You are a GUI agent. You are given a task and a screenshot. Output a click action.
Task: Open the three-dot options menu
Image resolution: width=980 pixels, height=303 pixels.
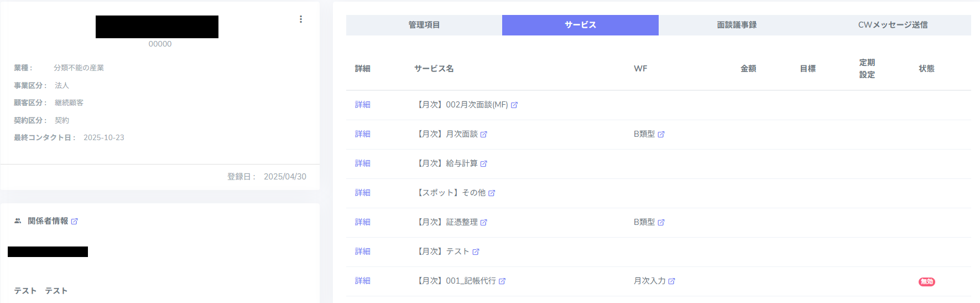[301, 19]
